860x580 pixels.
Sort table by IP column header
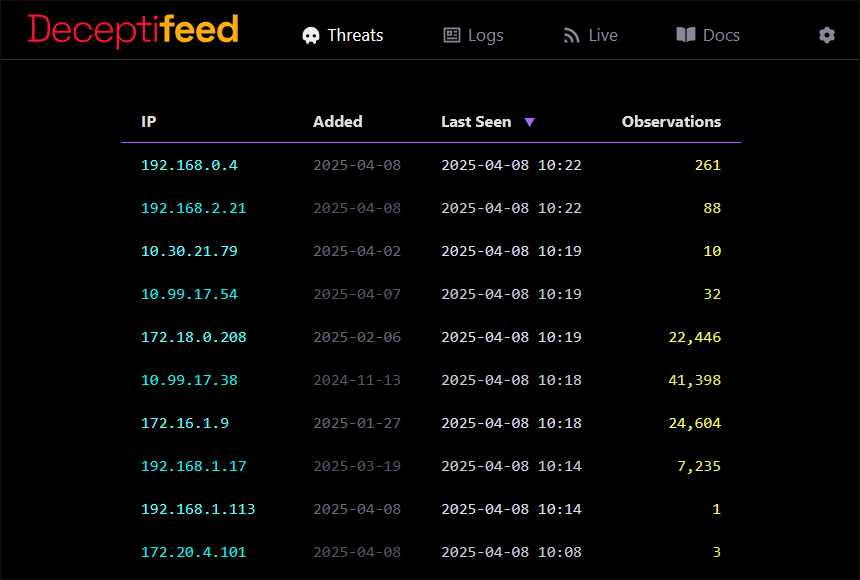pos(149,122)
